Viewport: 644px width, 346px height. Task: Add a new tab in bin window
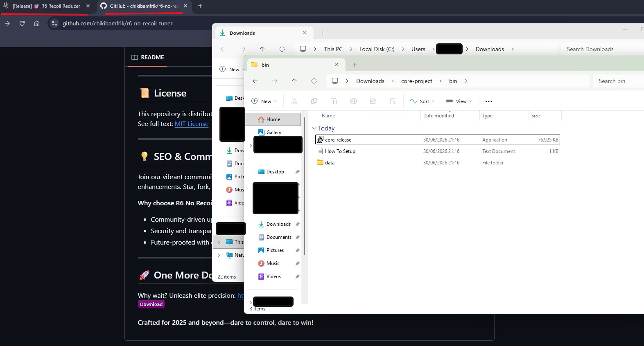[x=355, y=65]
